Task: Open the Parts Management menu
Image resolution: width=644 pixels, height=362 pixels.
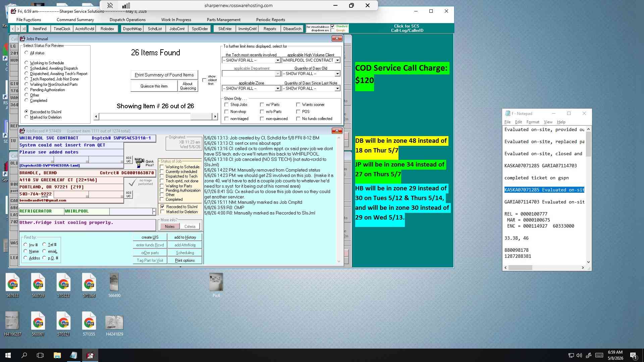Action: point(223,20)
